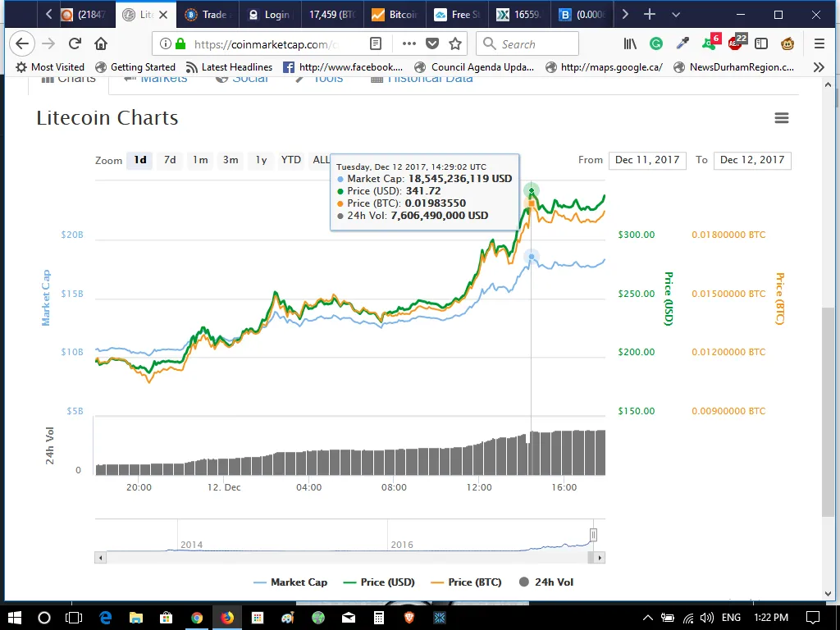Toggle Price (USD) series in legend

(x=379, y=582)
